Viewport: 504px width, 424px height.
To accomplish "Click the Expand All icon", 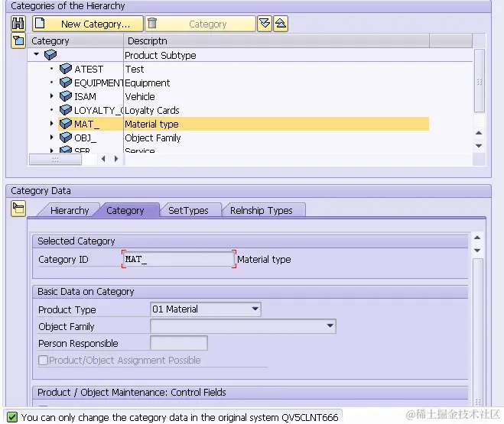I will point(265,24).
